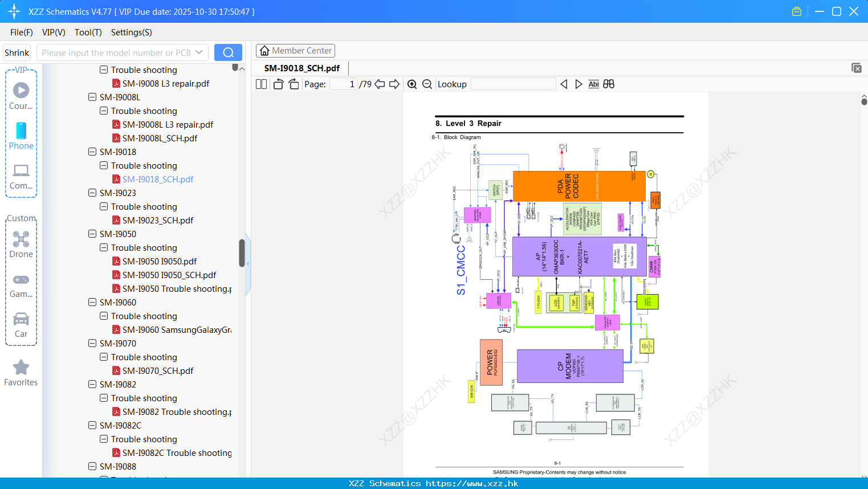The width and height of the screenshot is (868, 489).
Task: Click the XZZ logo in title bar
Action: (14, 11)
